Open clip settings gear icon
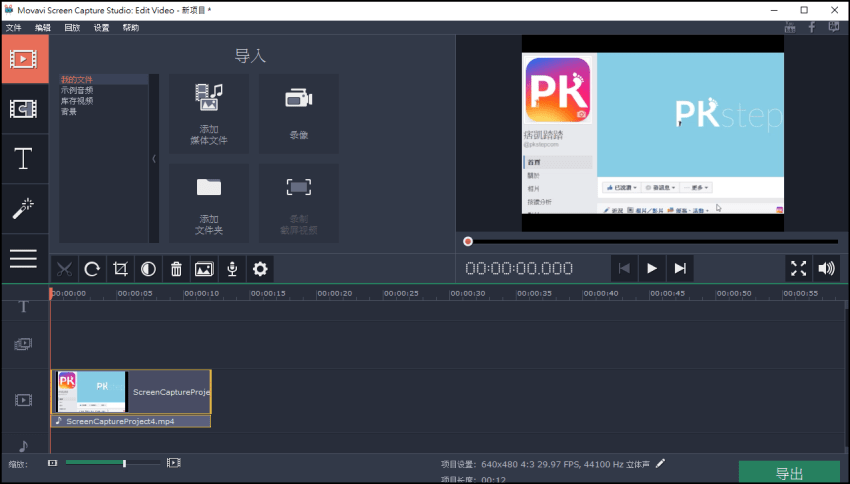 point(260,269)
